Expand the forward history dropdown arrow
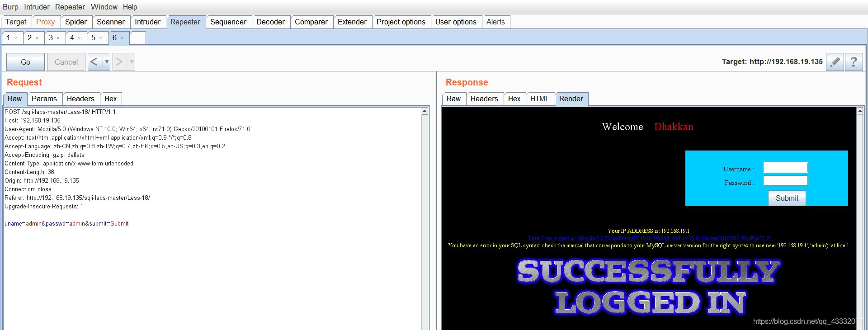 [x=132, y=62]
